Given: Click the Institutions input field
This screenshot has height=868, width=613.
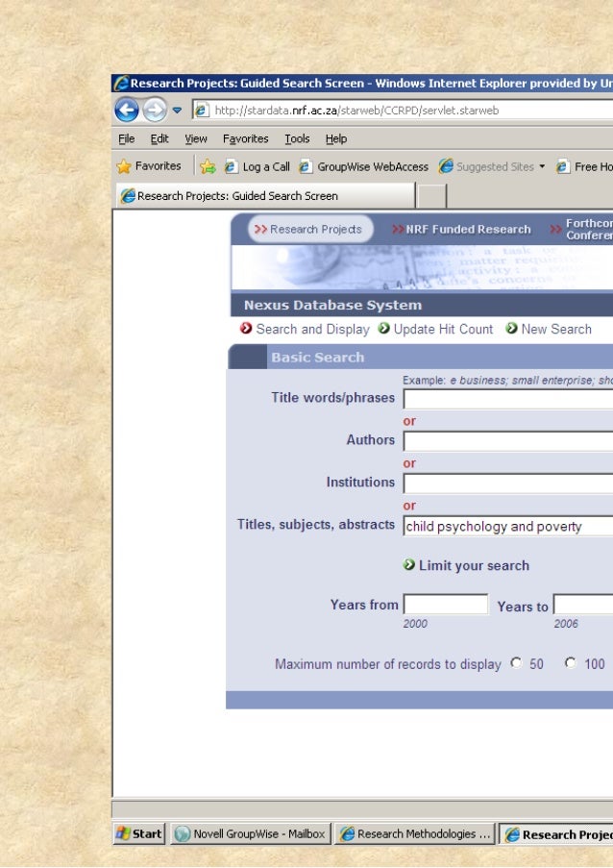Looking at the screenshot, I should [508, 484].
